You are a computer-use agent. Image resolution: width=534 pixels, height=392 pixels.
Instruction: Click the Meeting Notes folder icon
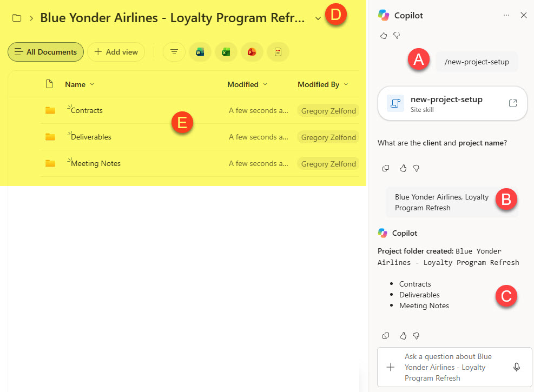pos(50,164)
